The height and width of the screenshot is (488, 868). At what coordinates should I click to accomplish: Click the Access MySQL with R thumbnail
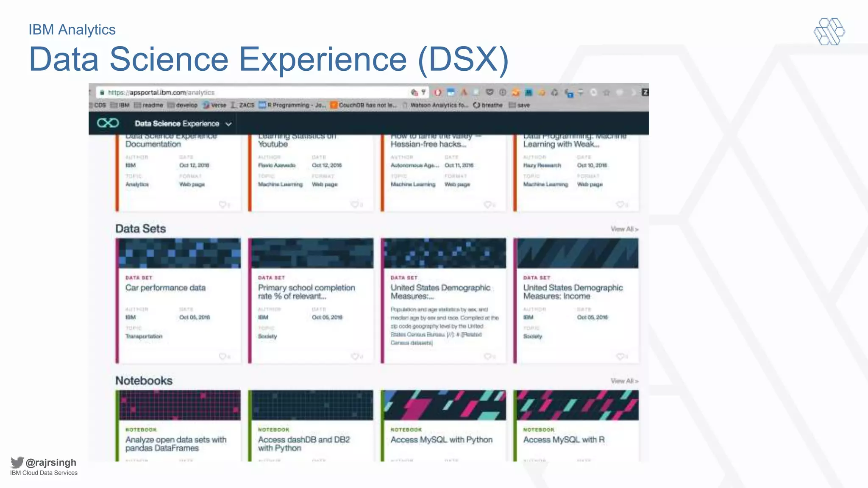pos(576,405)
